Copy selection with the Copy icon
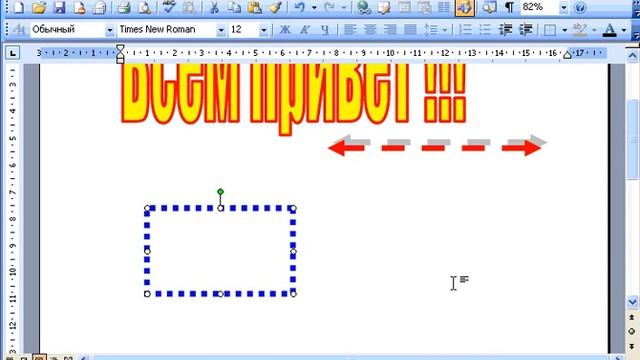Screen dimensions: 640x360 click(234, 7)
